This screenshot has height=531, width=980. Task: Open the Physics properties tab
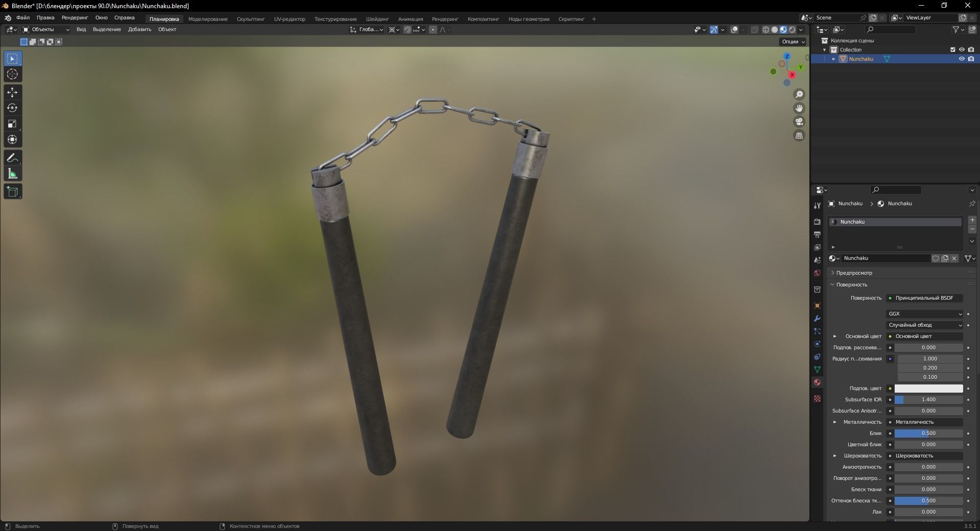[x=817, y=344]
